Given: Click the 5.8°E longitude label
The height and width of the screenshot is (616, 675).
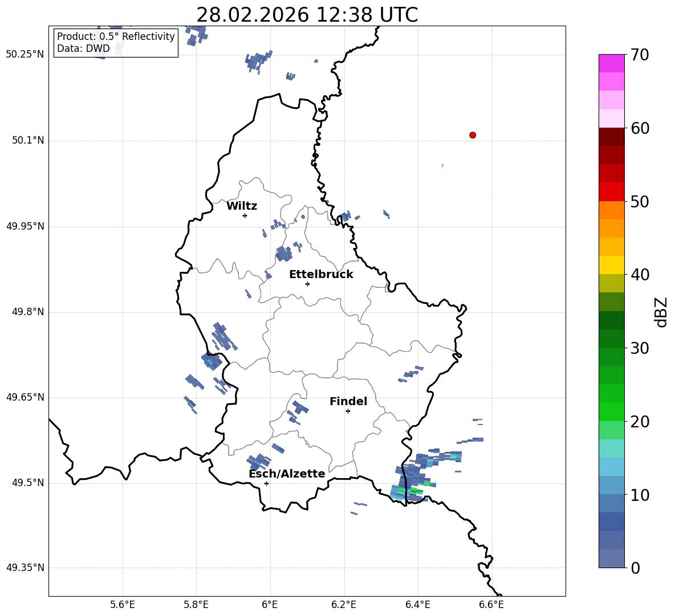Looking at the screenshot, I should [196, 605].
